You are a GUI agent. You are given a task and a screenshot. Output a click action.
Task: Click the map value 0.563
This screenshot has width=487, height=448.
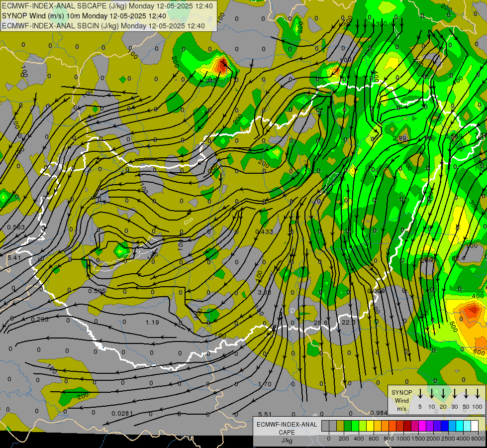coord(16,227)
